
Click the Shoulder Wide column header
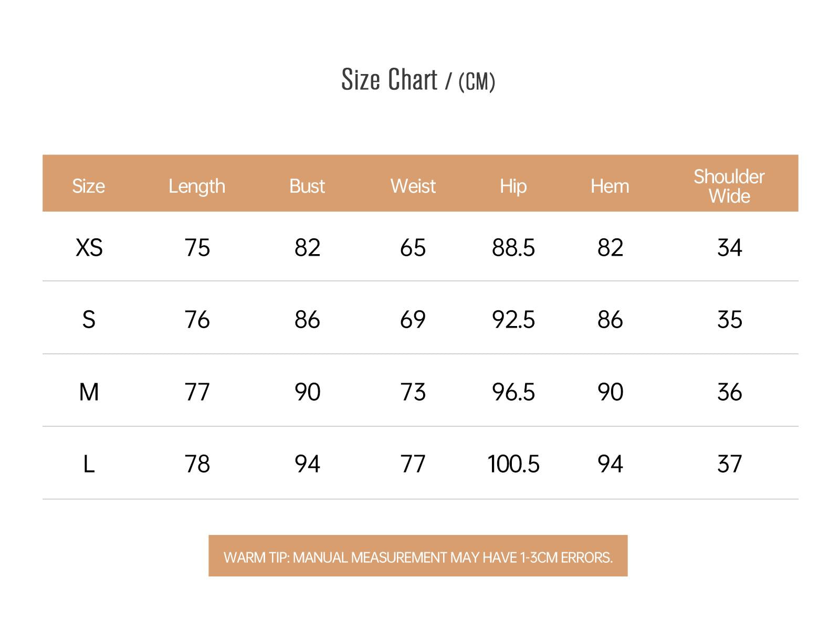(x=729, y=186)
